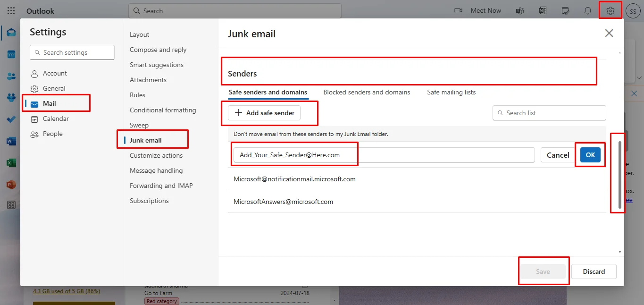This screenshot has width=644, height=305.
Task: Open Forwarding and IMAP settings
Action: pyautogui.click(x=161, y=186)
